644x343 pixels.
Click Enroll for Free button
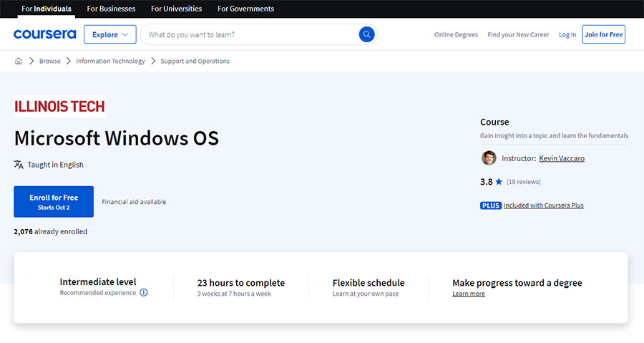tap(54, 202)
